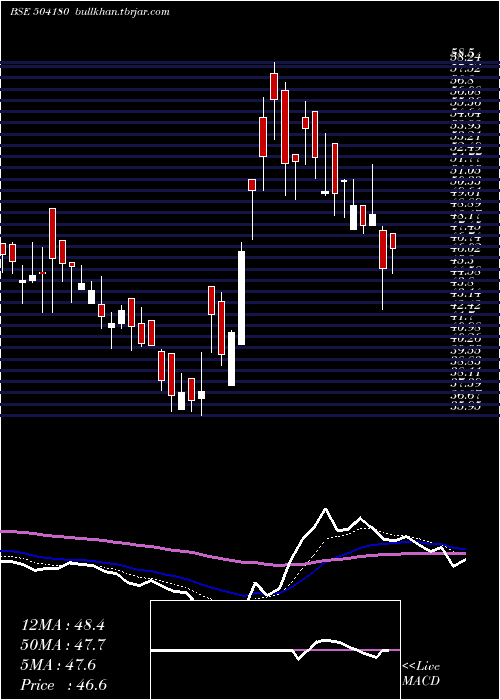Select the 50MA : 47.7 readout
This screenshot has height=700, width=500.
pyautogui.click(x=63, y=645)
